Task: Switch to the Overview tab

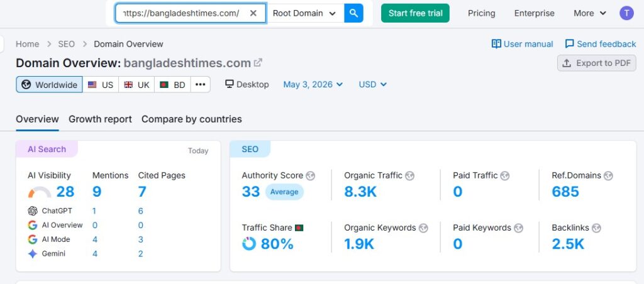Action: (37, 119)
